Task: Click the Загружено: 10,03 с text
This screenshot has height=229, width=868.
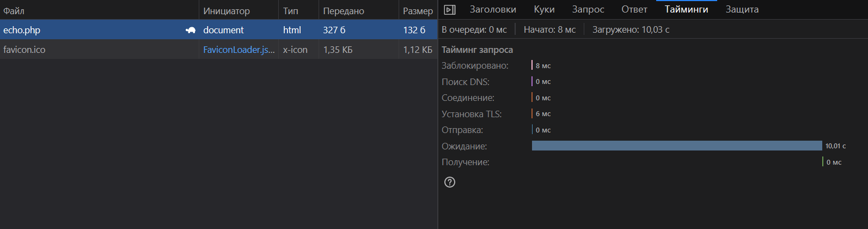Action: click(x=631, y=29)
